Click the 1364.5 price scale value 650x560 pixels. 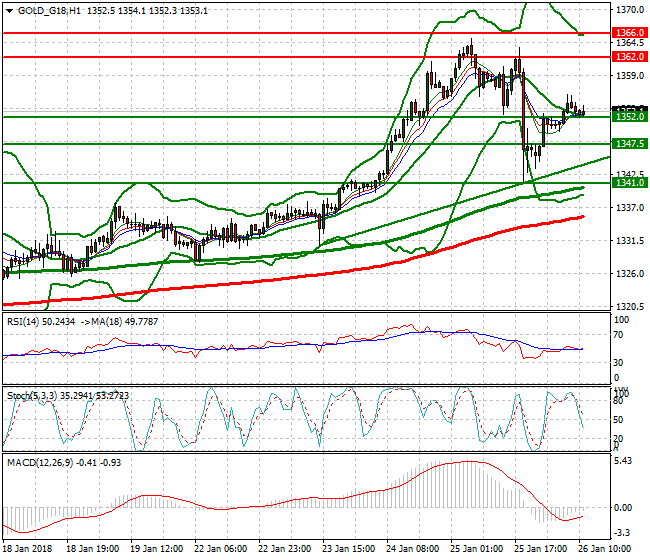(x=630, y=43)
